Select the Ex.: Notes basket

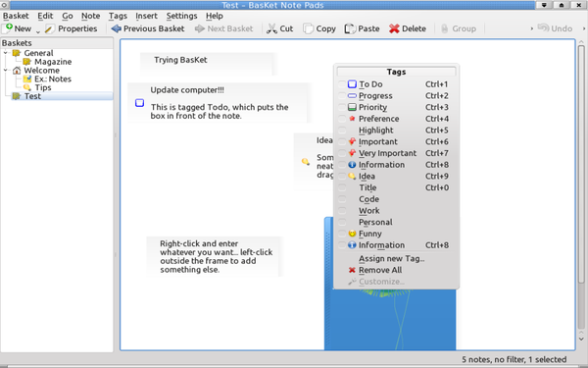coord(53,79)
